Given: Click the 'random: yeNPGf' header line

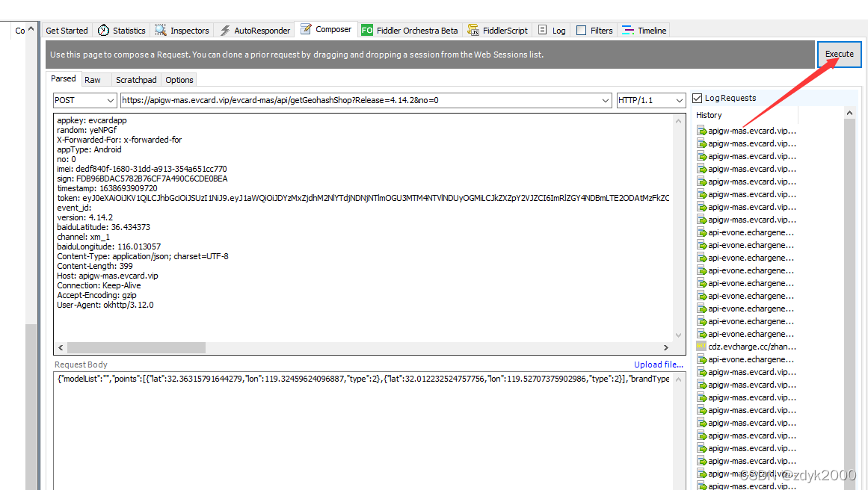Looking at the screenshot, I should click(x=87, y=130).
